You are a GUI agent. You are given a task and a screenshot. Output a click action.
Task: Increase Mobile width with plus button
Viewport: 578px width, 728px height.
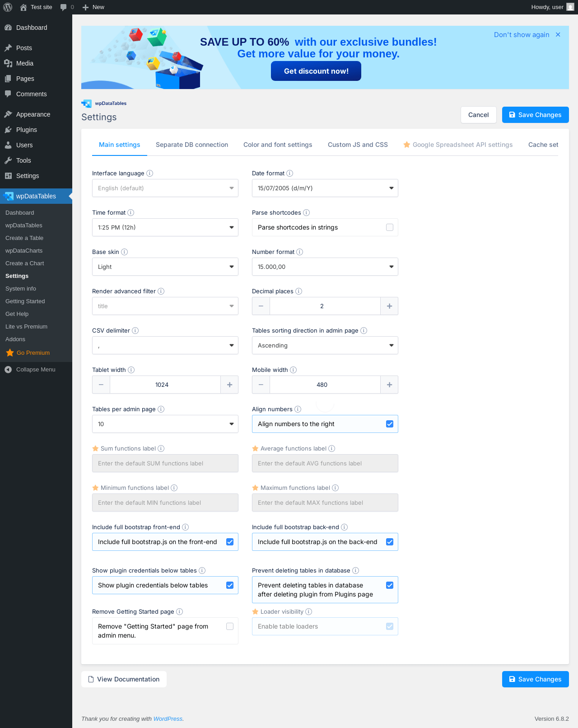pyautogui.click(x=389, y=385)
